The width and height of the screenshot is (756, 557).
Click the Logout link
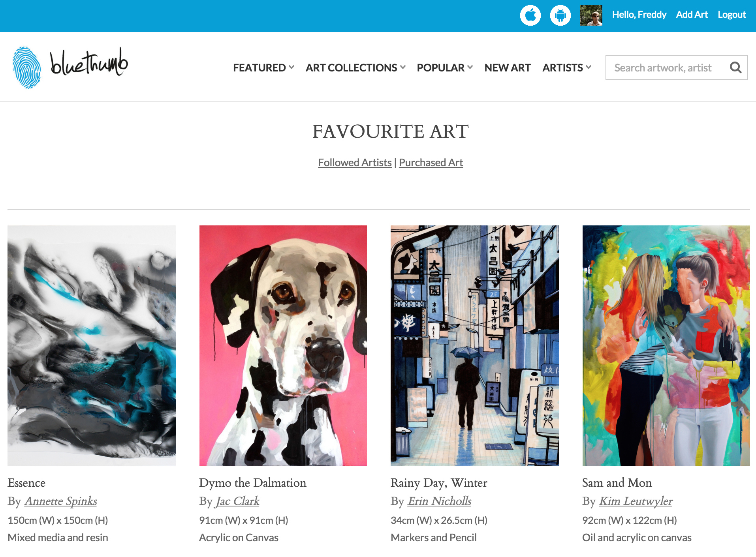[732, 15]
